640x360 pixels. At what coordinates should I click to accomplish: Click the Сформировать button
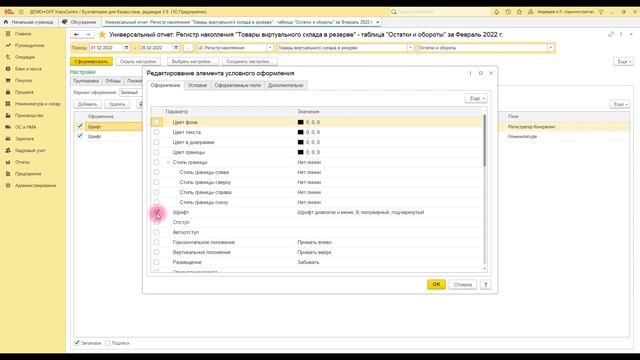(91, 62)
